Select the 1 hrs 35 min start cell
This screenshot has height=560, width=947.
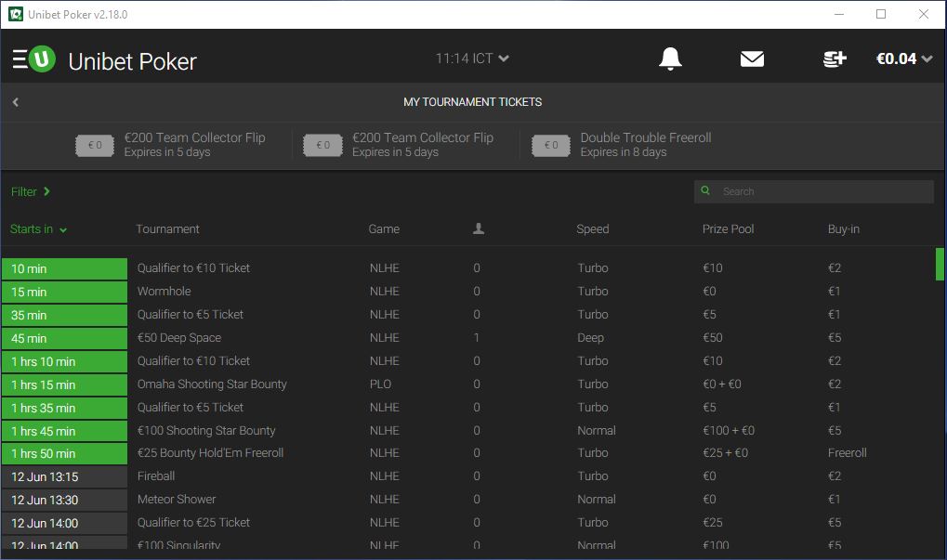pyautogui.click(x=64, y=408)
